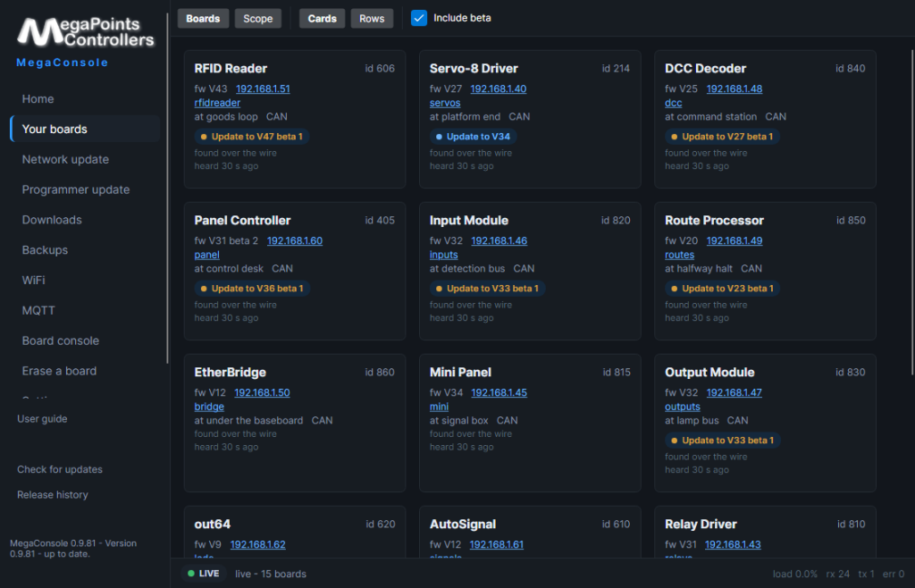
Task: Click the 'rx 24' status entry
Action: coord(837,574)
